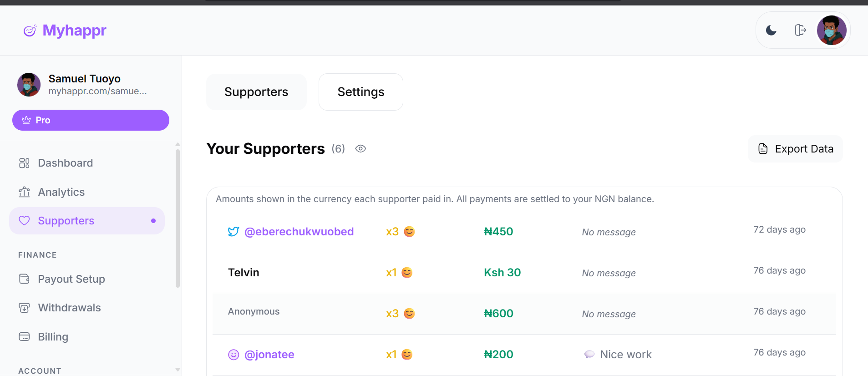Screen dimensions: 868x376
Task: Click the smiley icon beside @jonatee
Action: (233, 355)
